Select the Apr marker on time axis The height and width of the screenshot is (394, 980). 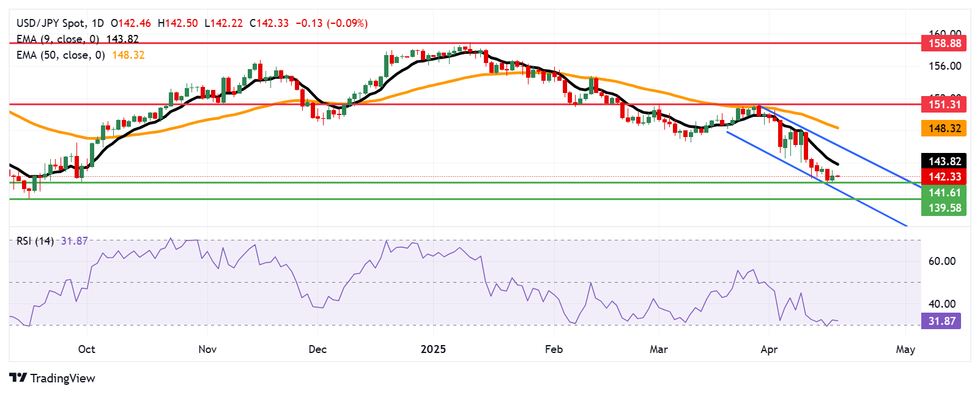(x=769, y=349)
